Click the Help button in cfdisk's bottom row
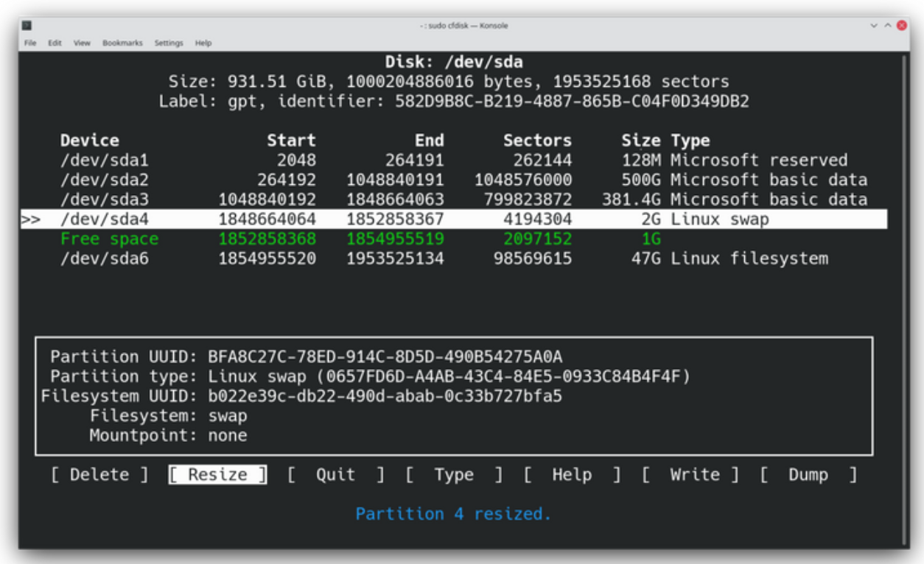The height and width of the screenshot is (564, 924). (572, 475)
